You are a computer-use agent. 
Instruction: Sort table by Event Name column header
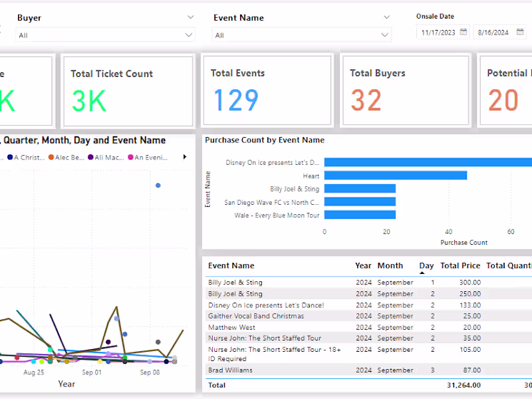pos(231,265)
